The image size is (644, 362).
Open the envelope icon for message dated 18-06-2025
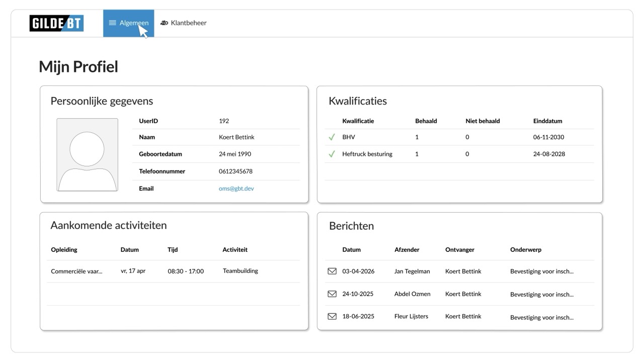pyautogui.click(x=332, y=316)
